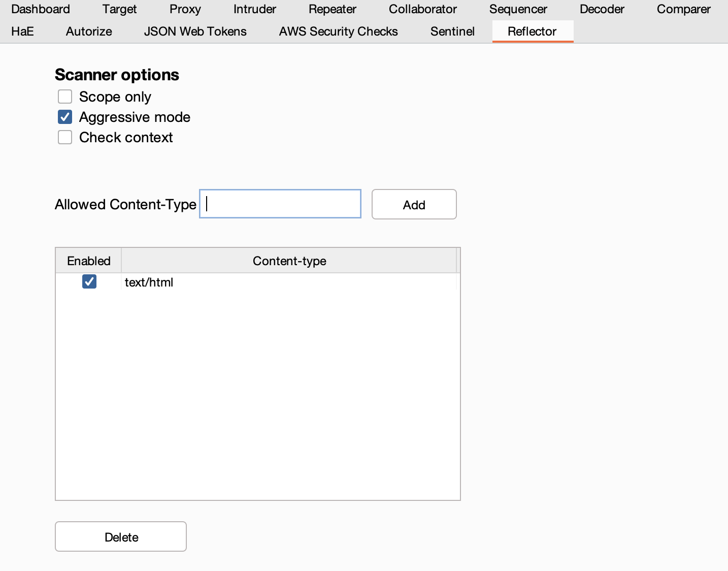
Task: Open the Dashboard tab
Action: (x=41, y=9)
